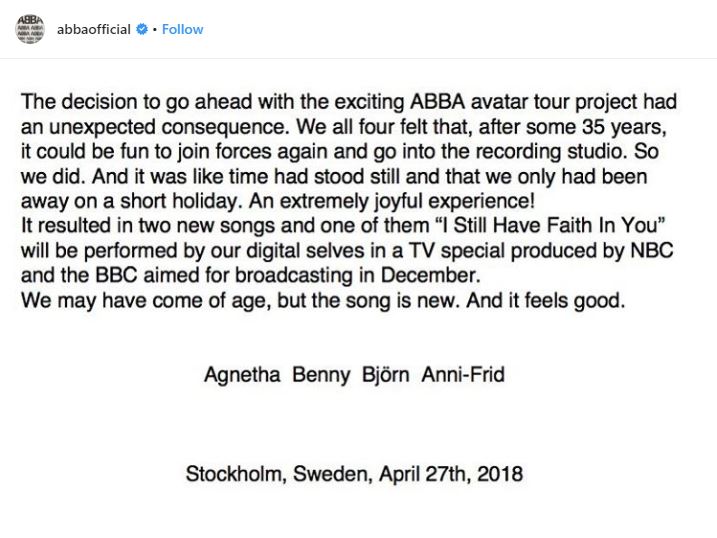Click the Stockholm, Sweden date line

[354, 474]
